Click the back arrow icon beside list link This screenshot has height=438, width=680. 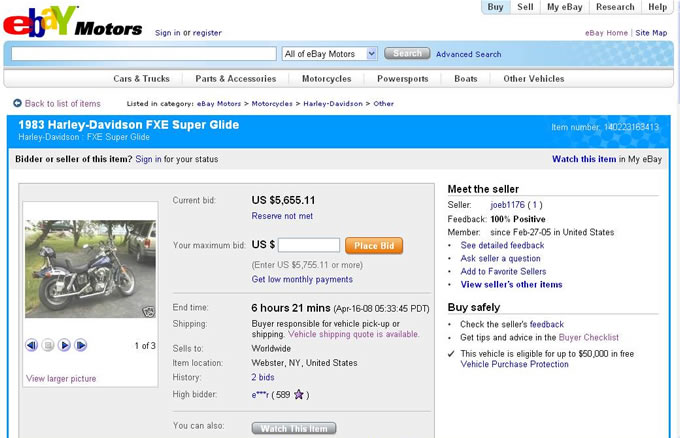click(18, 103)
